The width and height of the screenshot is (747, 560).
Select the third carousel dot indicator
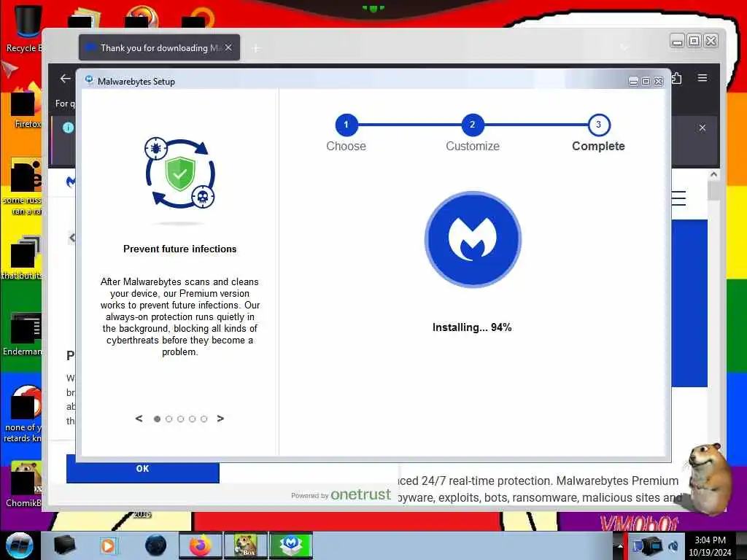coord(181,419)
